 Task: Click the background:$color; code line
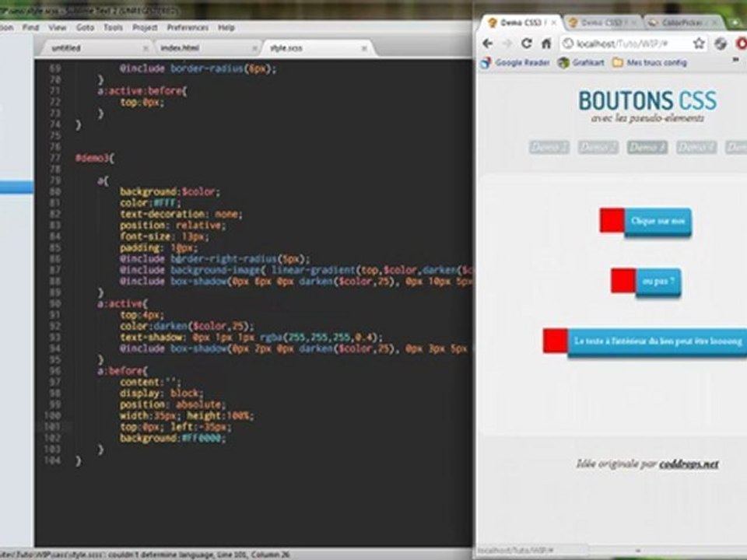tap(170, 191)
